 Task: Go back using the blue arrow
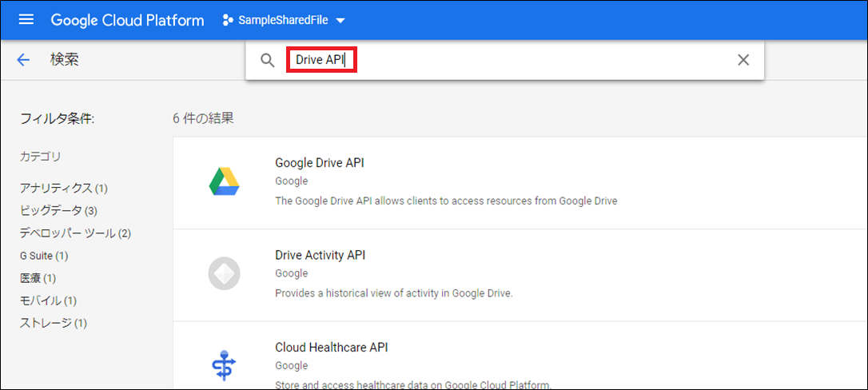point(23,60)
